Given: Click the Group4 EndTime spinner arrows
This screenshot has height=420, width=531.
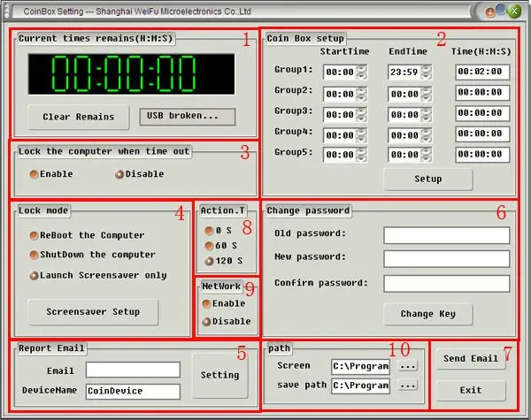Looking at the screenshot, I should [426, 135].
